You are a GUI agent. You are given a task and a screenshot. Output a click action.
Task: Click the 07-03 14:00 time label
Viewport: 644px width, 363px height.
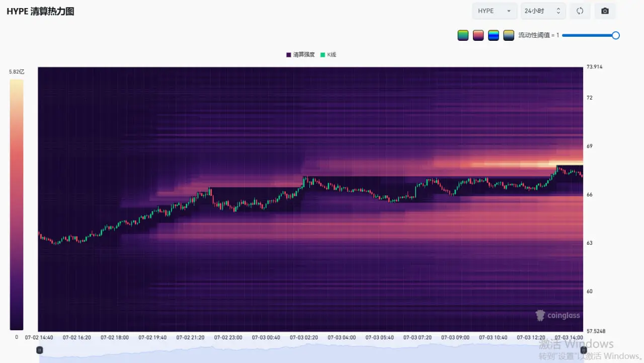[x=569, y=338]
